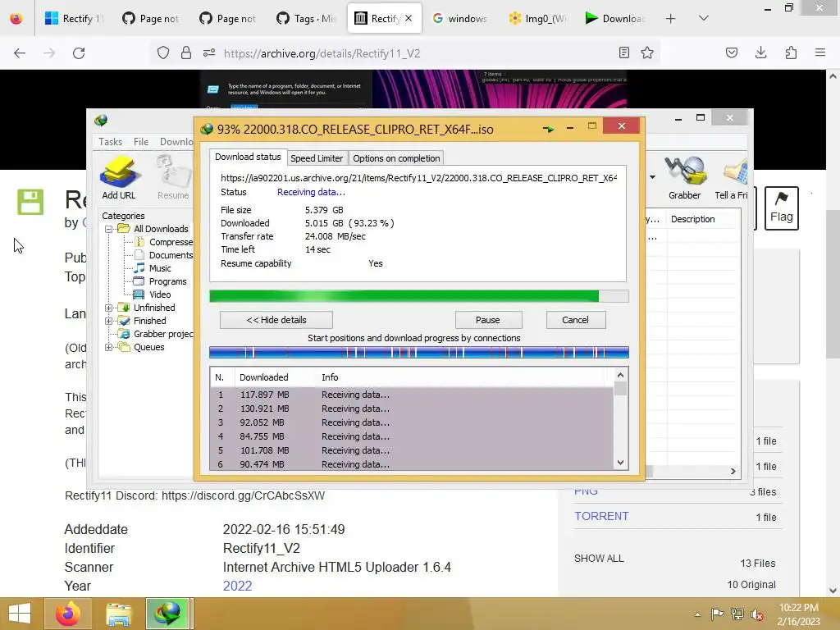Click the Windows Start button
Screen dimensions: 840x630
[x=20, y=614]
